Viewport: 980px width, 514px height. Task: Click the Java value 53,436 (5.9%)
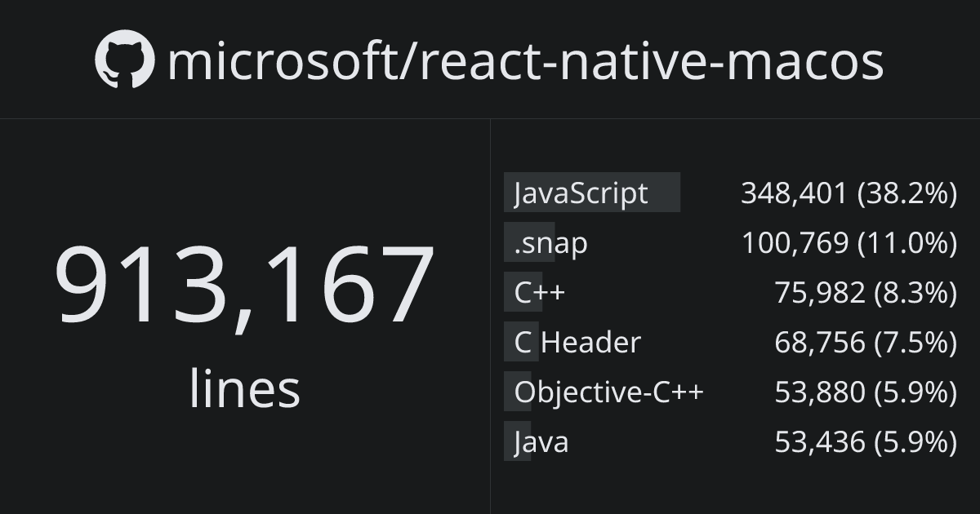tap(865, 441)
